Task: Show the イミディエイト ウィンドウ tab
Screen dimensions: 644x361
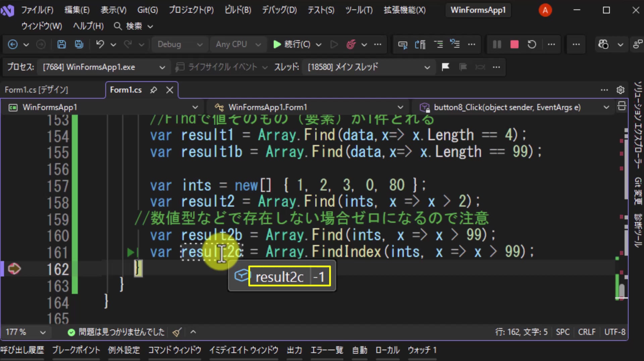Action: [244, 350]
